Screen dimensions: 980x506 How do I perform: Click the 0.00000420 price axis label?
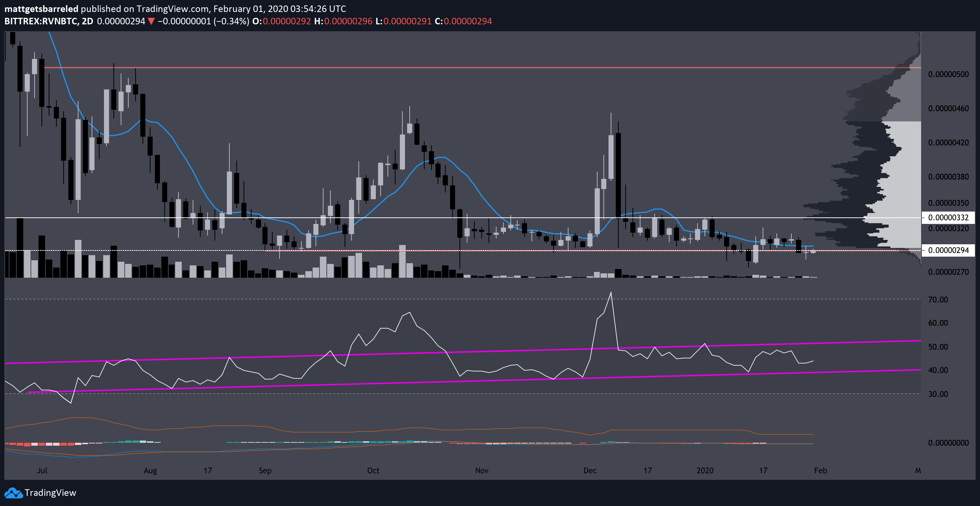point(948,142)
